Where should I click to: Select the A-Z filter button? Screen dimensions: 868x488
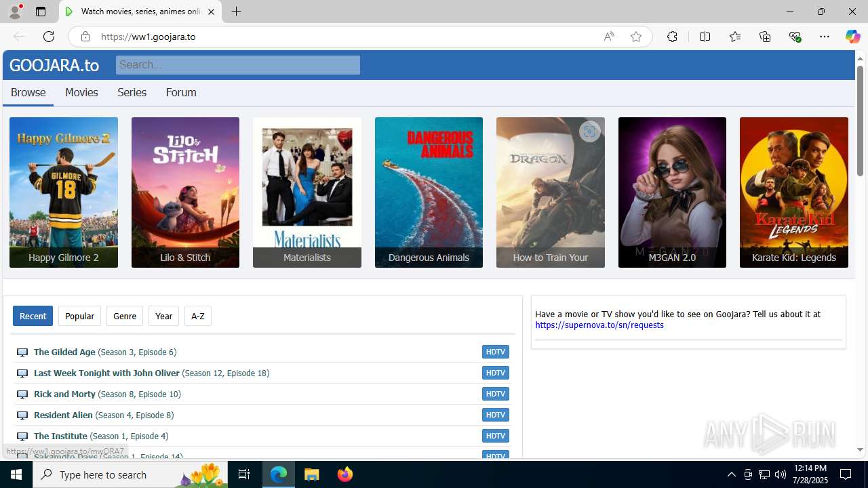pyautogui.click(x=198, y=316)
